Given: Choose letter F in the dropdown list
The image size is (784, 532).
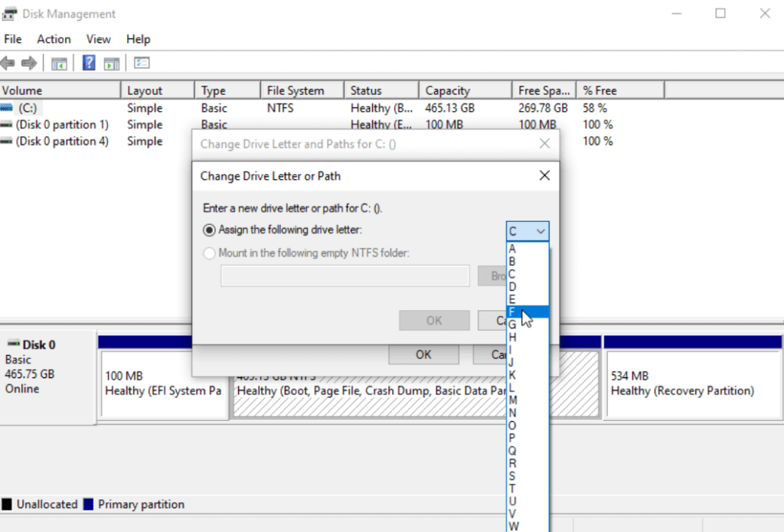Looking at the screenshot, I should (x=512, y=312).
